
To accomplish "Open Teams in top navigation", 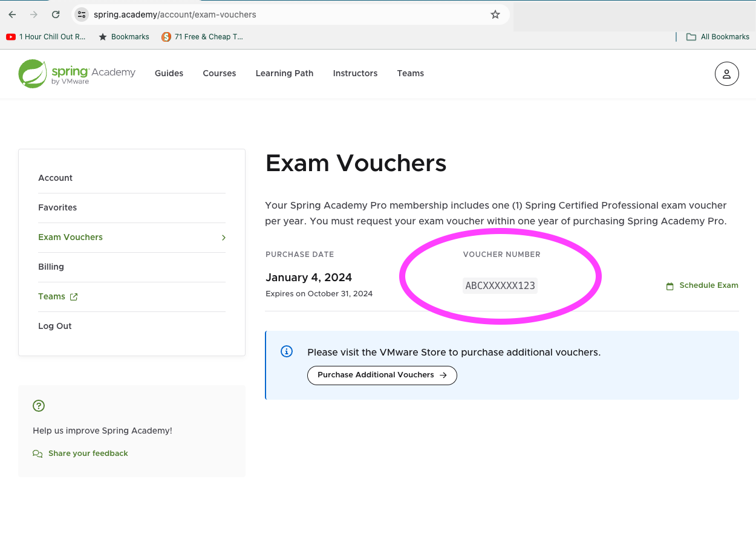I will coord(411,73).
